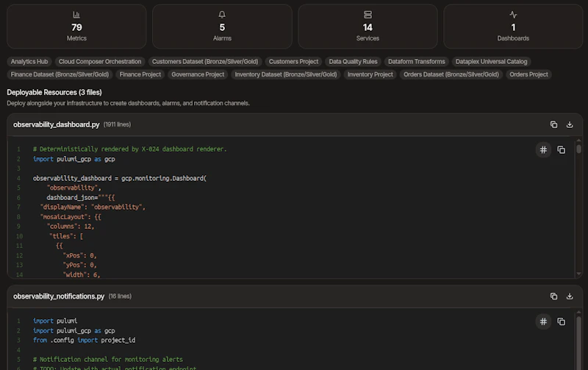Open the 79 Metrics card
Image resolution: width=588 pixels, height=370 pixels.
[76, 26]
